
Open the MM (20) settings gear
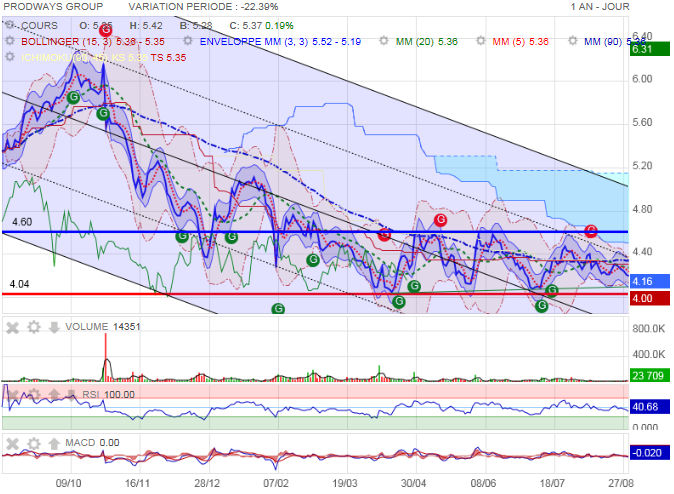click(385, 42)
